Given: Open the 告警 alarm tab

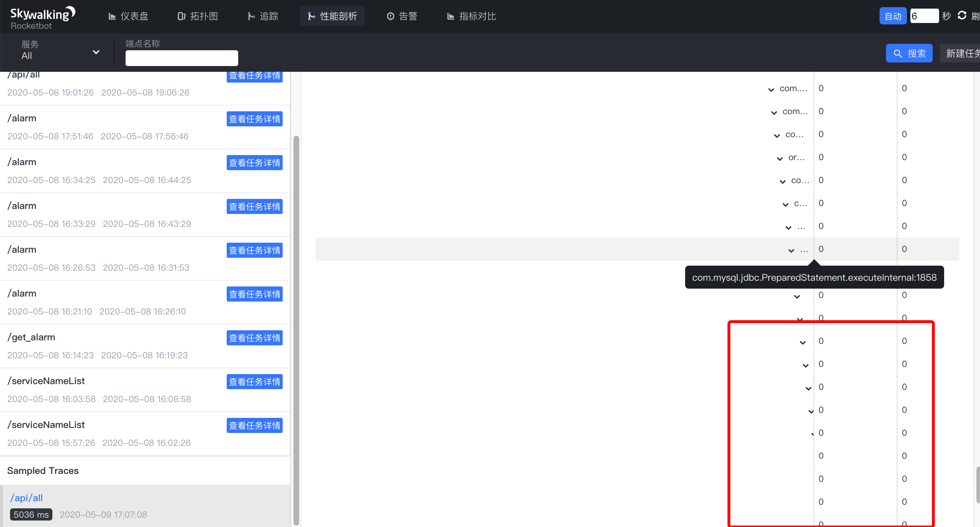Looking at the screenshot, I should coord(402,16).
